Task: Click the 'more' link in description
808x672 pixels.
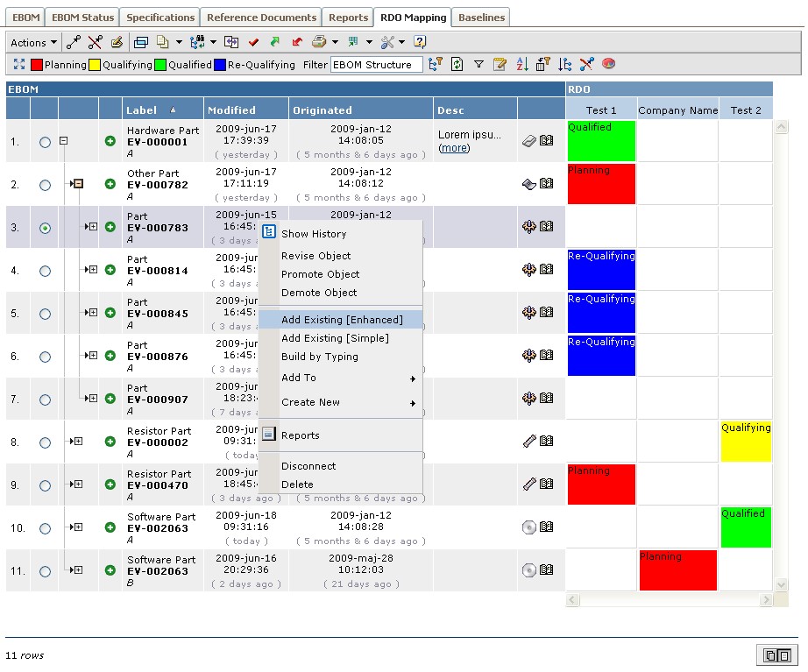Action: tap(454, 148)
